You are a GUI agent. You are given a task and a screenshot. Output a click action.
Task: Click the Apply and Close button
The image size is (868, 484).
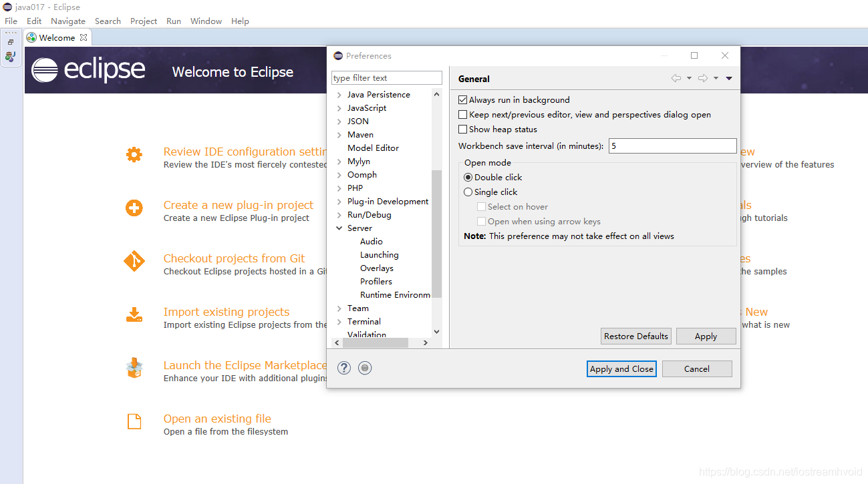[622, 369]
